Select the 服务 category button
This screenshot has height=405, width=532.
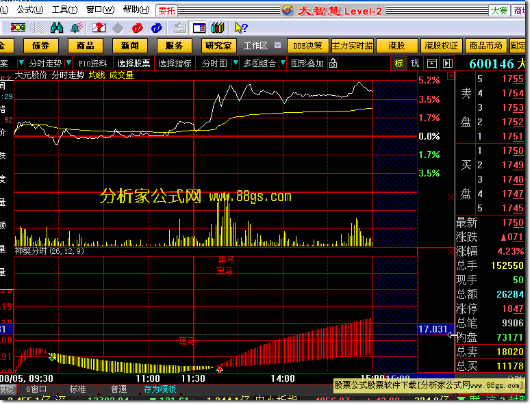click(175, 45)
